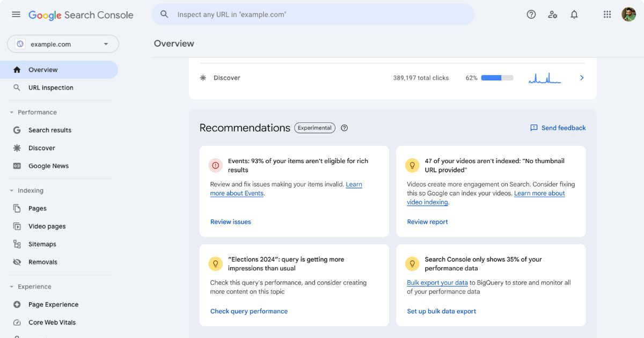The image size is (644, 338).
Task: Click the URL inspection magnifier icon
Action: coord(17,87)
